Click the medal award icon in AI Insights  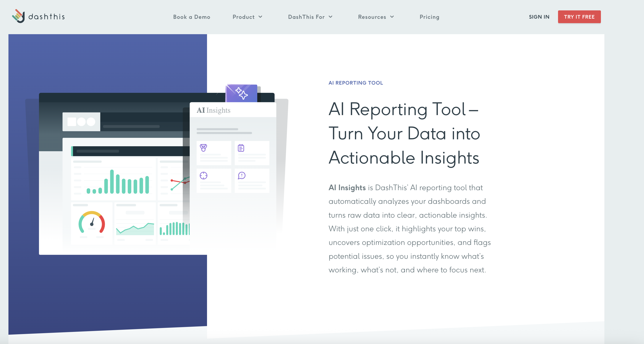(x=203, y=148)
